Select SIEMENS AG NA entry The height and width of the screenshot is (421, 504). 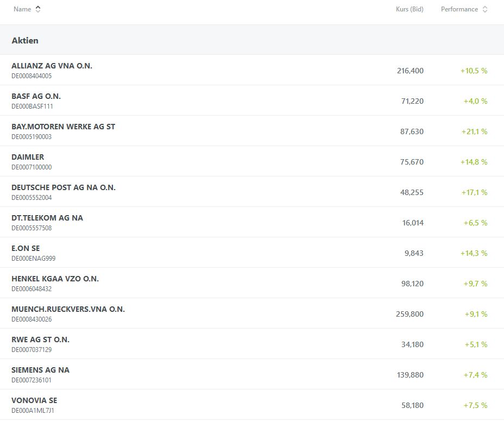[40, 370]
